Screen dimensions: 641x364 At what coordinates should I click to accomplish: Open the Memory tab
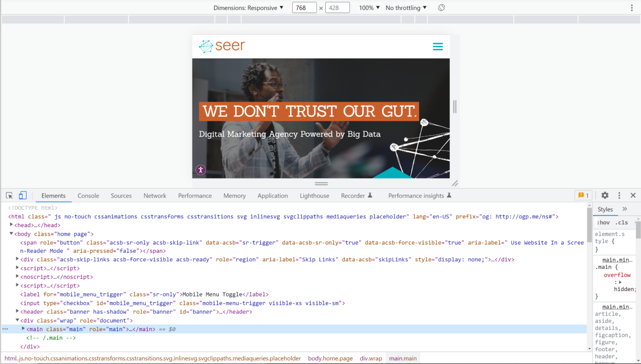point(235,196)
